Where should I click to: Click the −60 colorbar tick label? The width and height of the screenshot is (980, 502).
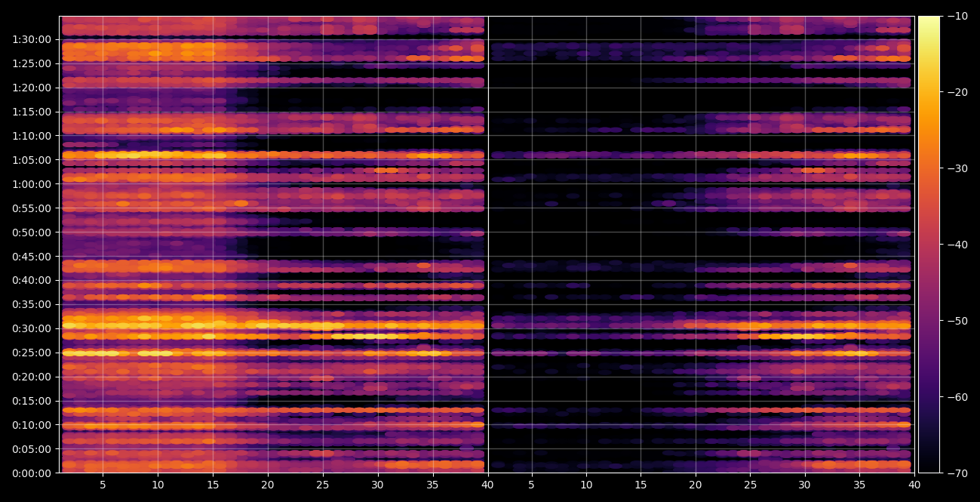957,397
